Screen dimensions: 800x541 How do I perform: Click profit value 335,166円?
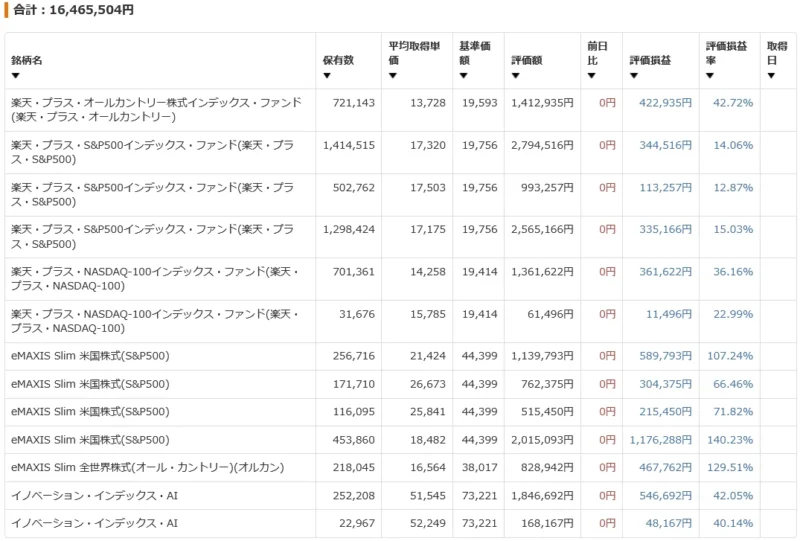click(x=665, y=229)
